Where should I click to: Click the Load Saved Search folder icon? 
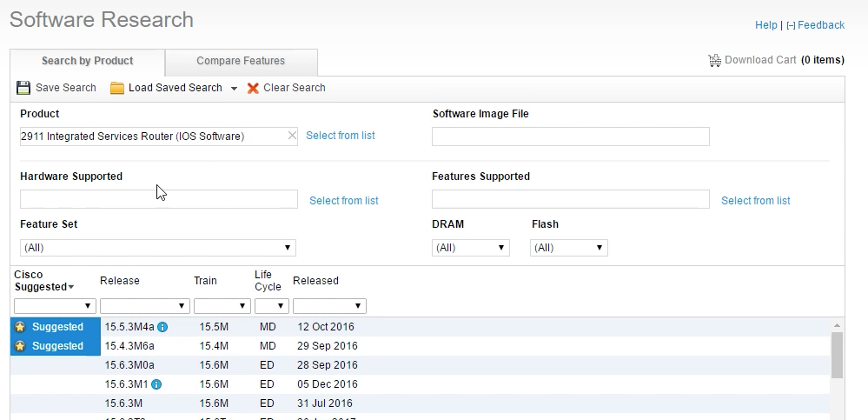point(117,88)
